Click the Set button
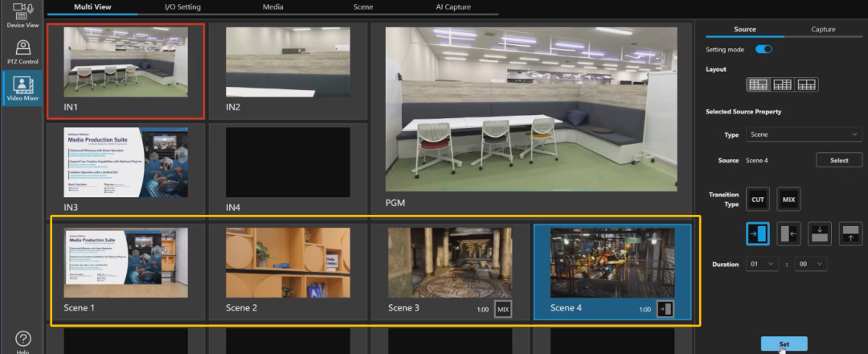The image size is (868, 354). pos(783,344)
